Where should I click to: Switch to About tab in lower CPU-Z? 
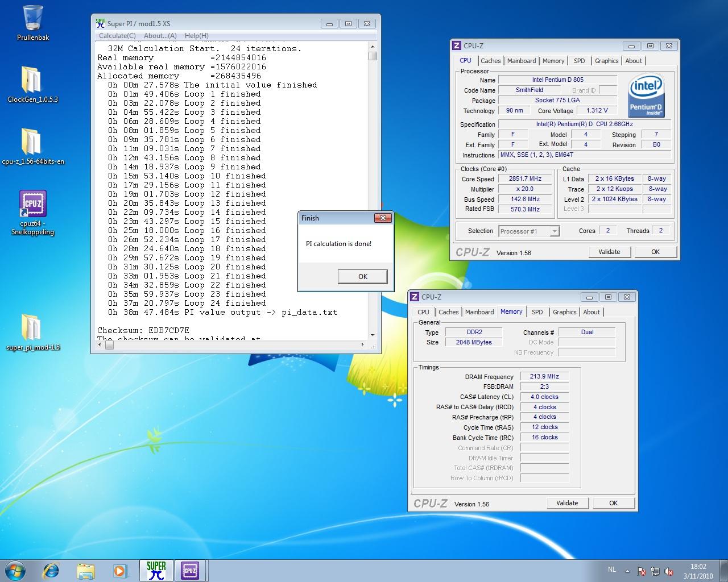coord(591,312)
